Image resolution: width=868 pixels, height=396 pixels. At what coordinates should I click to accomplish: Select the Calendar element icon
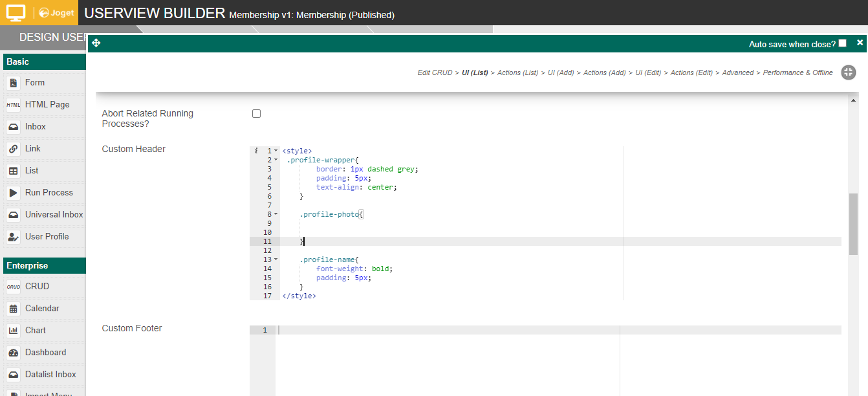[14, 309]
